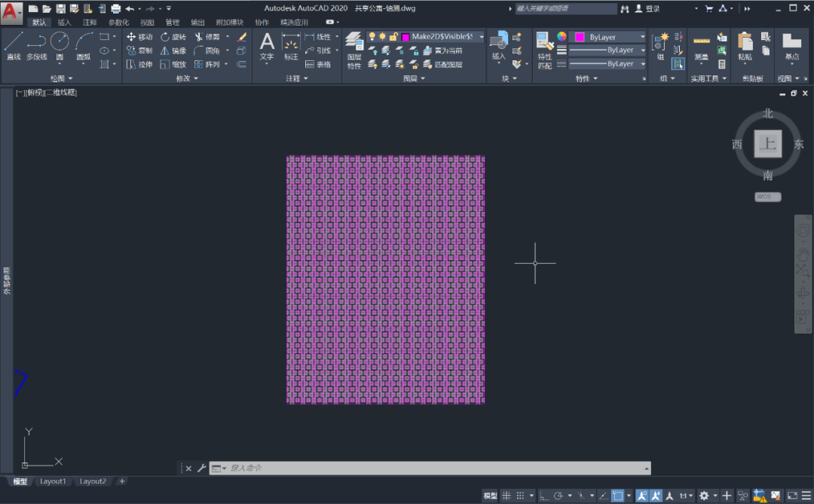814x504 pixels.
Task: Click the Fillet (圆角) tool
Action: (207, 50)
